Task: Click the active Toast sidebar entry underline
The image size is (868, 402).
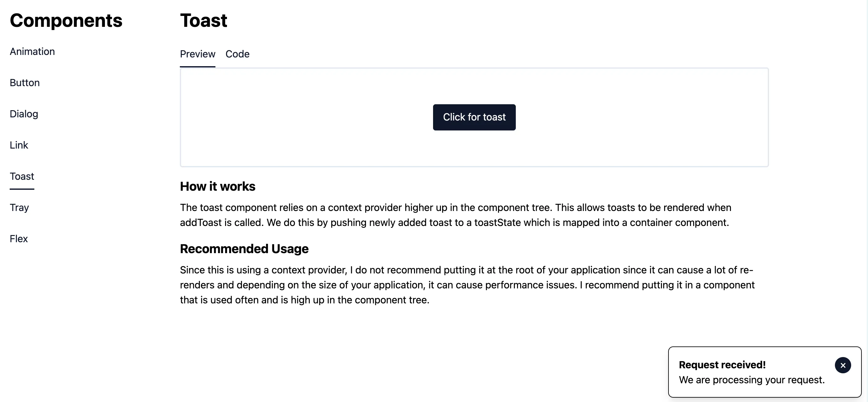Action: coord(22,189)
